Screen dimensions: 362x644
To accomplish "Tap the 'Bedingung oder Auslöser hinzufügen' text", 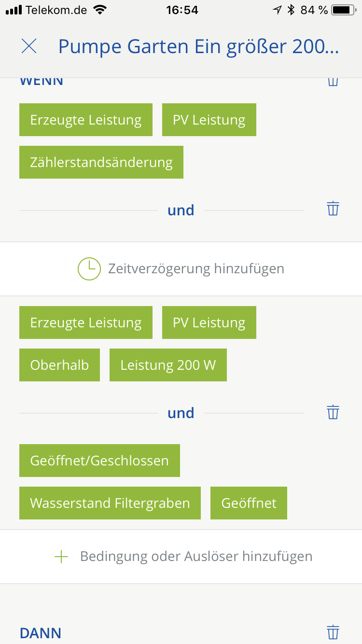I will click(196, 557).
